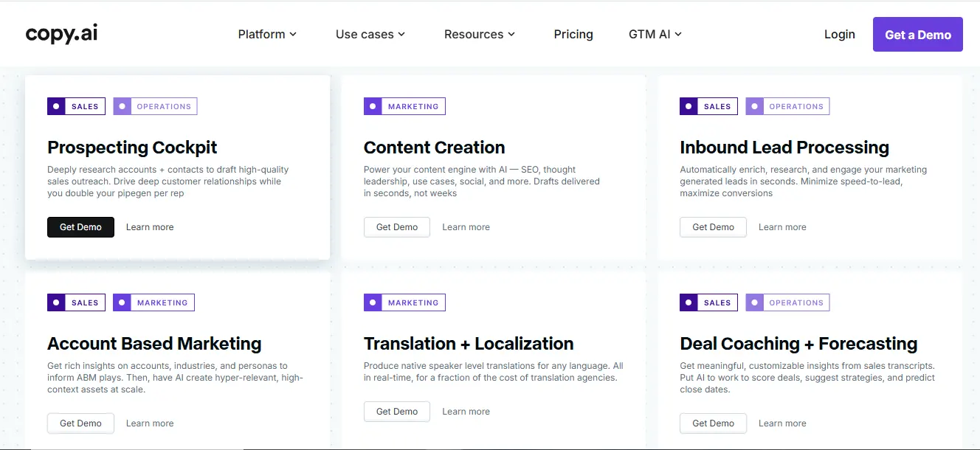Click the OPERATIONS badge on Inbound Lead Processing
The image size is (980, 450).
click(x=787, y=105)
